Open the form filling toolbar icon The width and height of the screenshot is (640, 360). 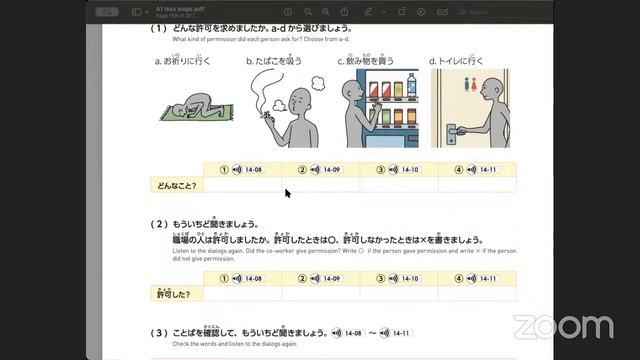442,12
